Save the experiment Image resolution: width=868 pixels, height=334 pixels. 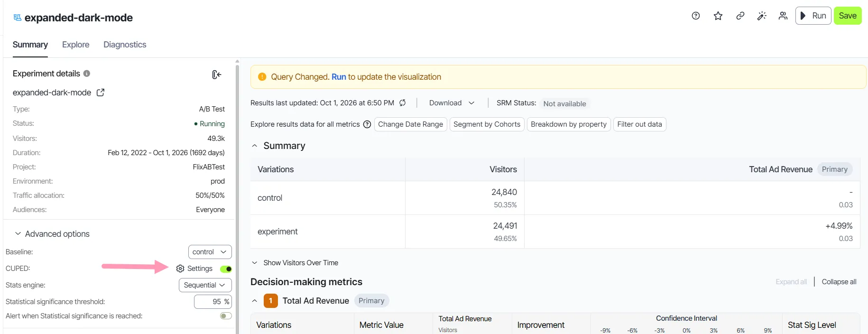(848, 16)
